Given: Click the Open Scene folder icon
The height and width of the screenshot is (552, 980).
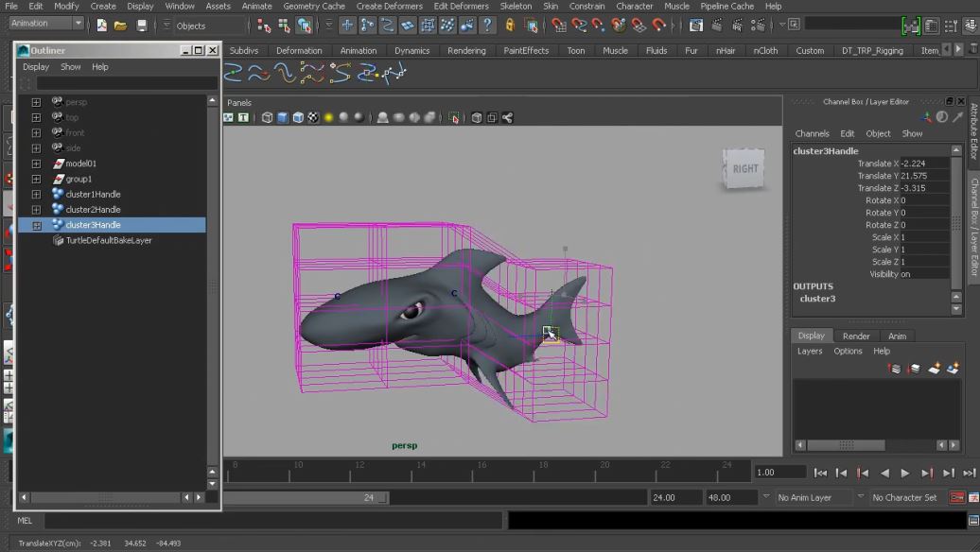Looking at the screenshot, I should click(121, 26).
